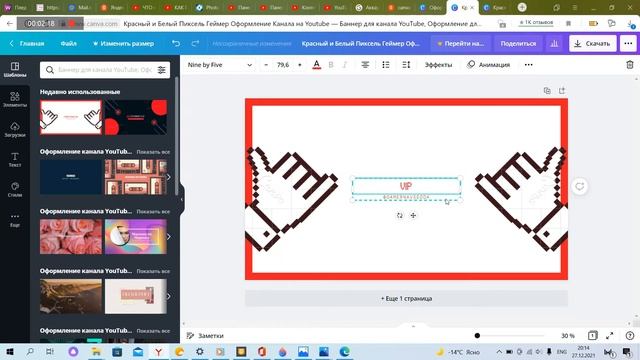Increase the font size

300,65
